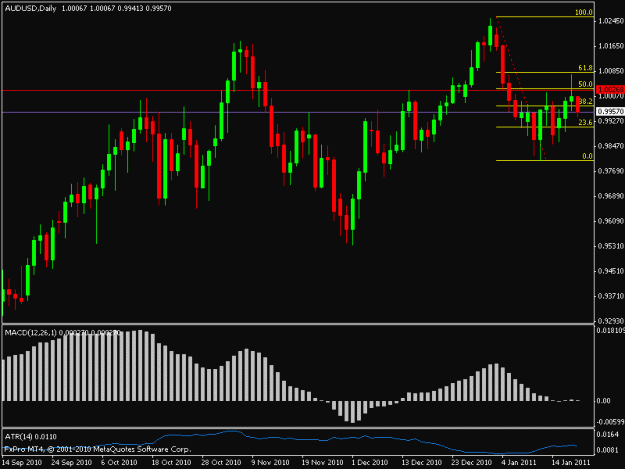The height and width of the screenshot is (469, 625).
Task: Click the 14 Sep 2010 date label
Action: pyautogui.click(x=22, y=462)
